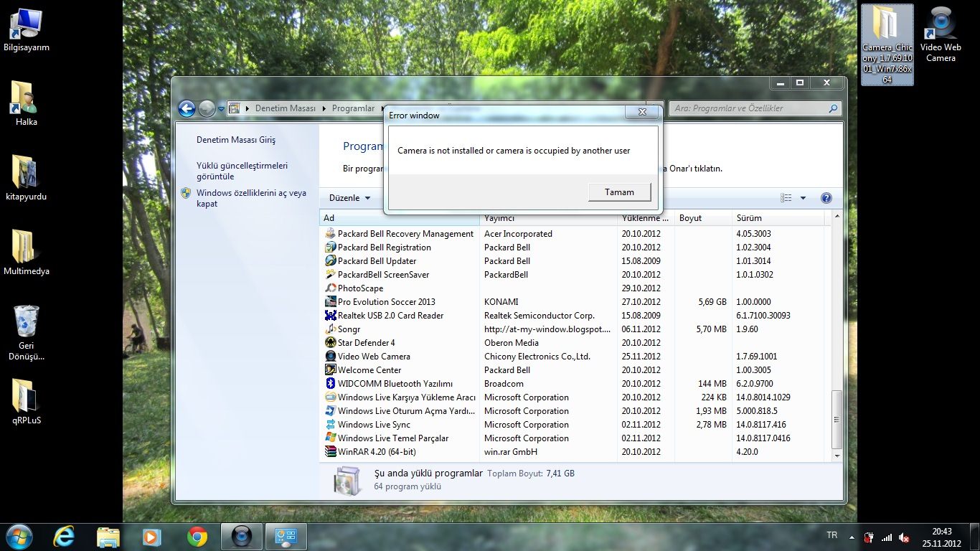Open the Geri Dönüşüm recycle bin
Image resolution: width=980 pixels, height=551 pixels.
click(27, 332)
